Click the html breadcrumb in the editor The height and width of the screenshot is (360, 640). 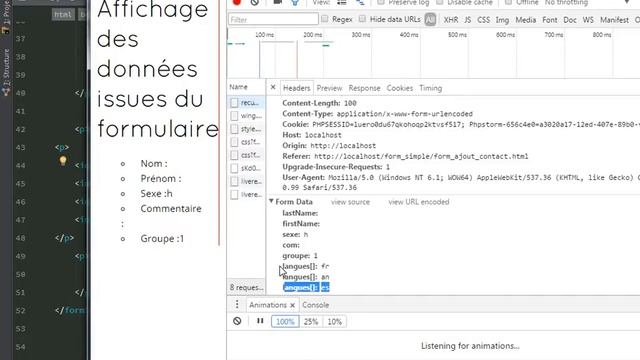click(x=63, y=15)
